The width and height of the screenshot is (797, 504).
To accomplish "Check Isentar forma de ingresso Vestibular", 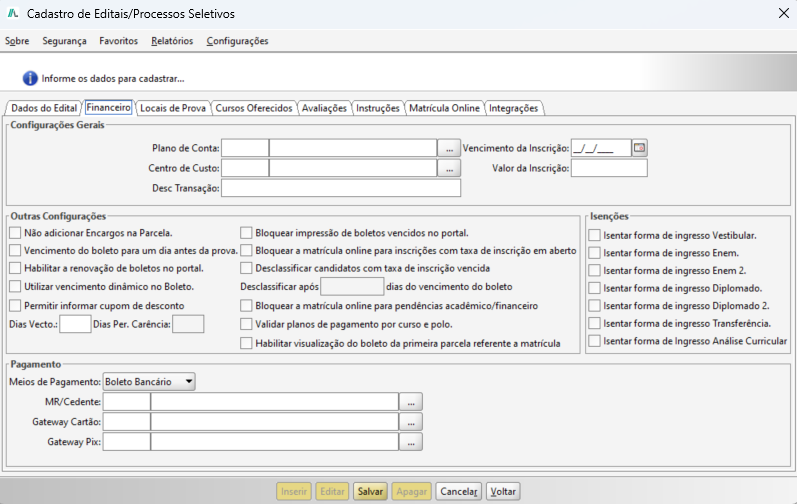I will pos(594,235).
